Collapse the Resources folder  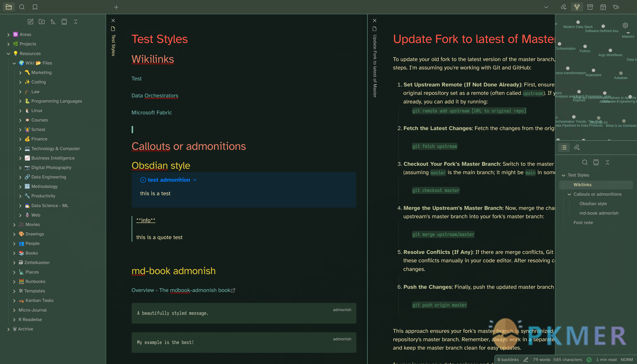(9, 54)
